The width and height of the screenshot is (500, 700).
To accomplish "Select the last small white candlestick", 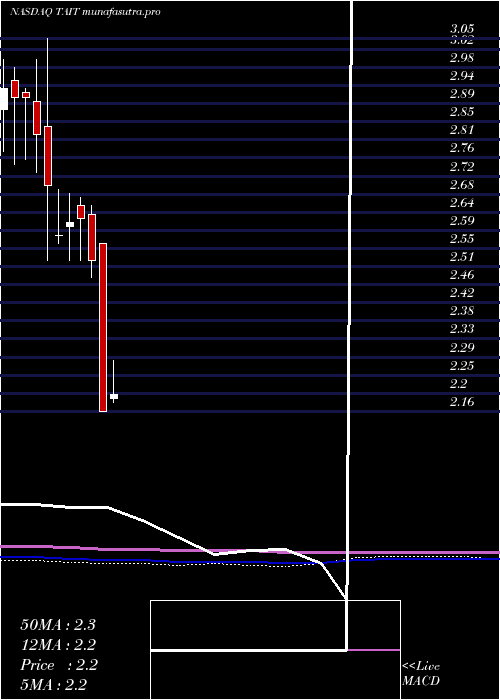I will coord(114,396).
